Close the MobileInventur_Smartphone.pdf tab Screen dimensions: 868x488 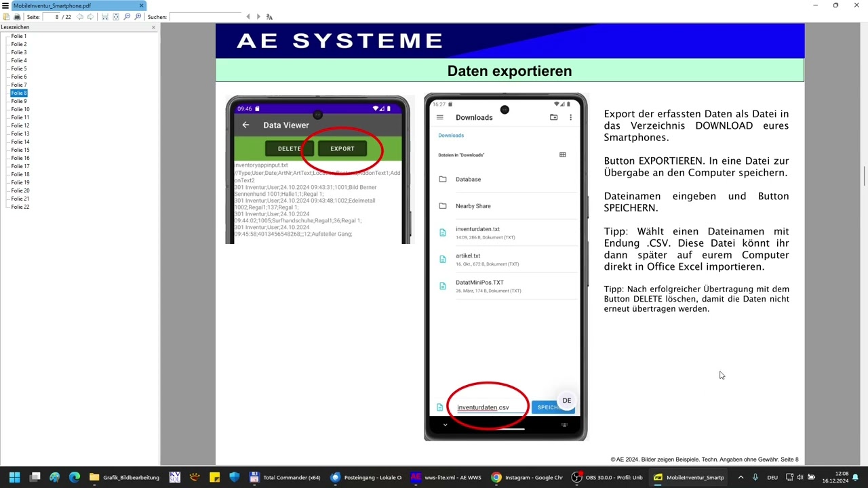142,5
